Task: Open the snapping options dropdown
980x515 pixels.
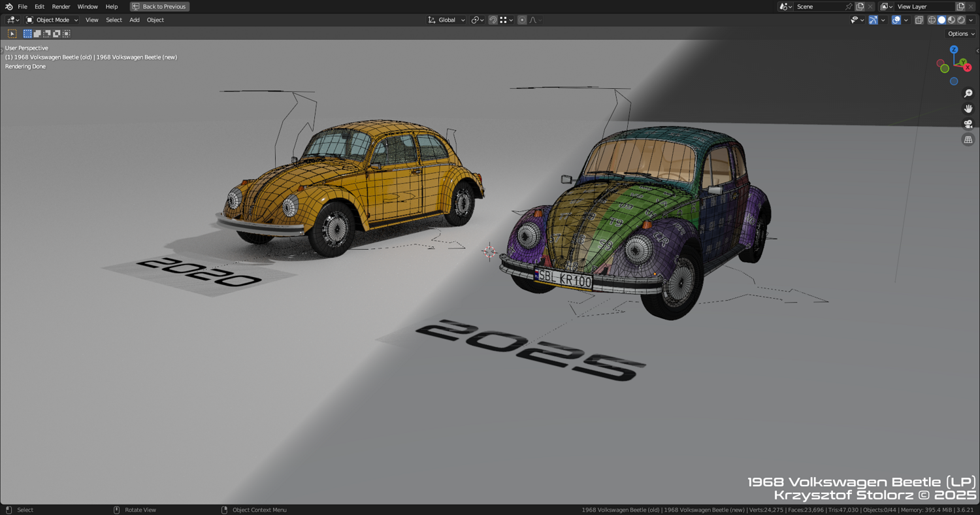Action: point(506,20)
